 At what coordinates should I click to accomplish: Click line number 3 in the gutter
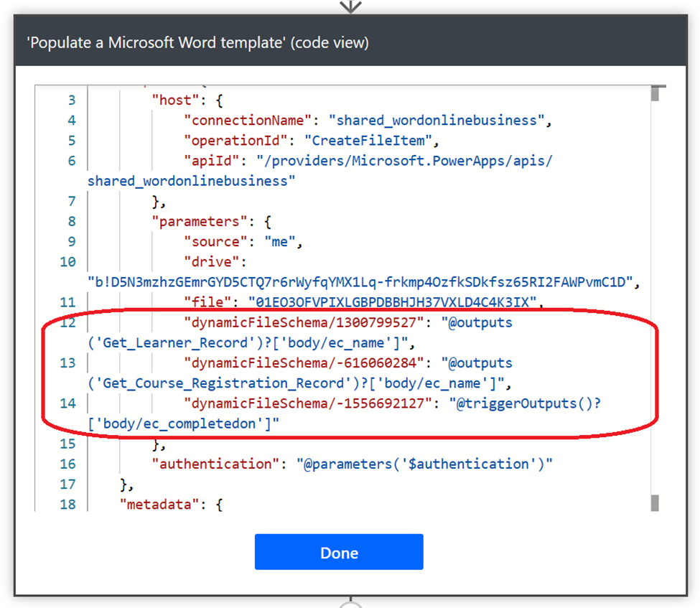click(x=72, y=100)
